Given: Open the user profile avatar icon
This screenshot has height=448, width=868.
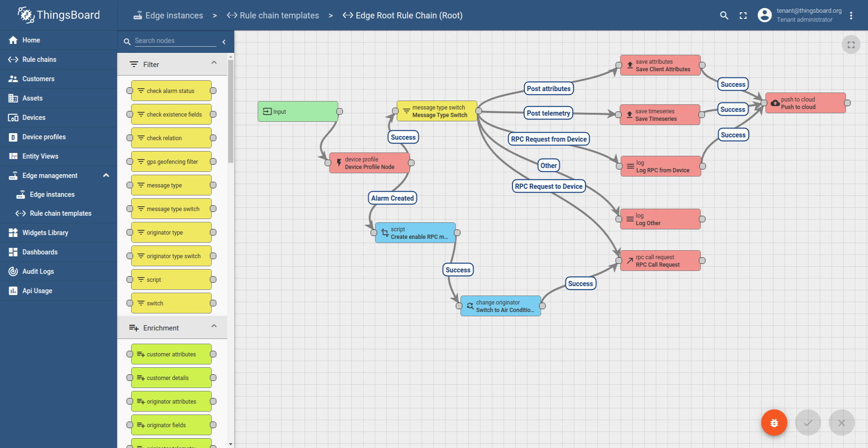Looking at the screenshot, I should pyautogui.click(x=765, y=15).
